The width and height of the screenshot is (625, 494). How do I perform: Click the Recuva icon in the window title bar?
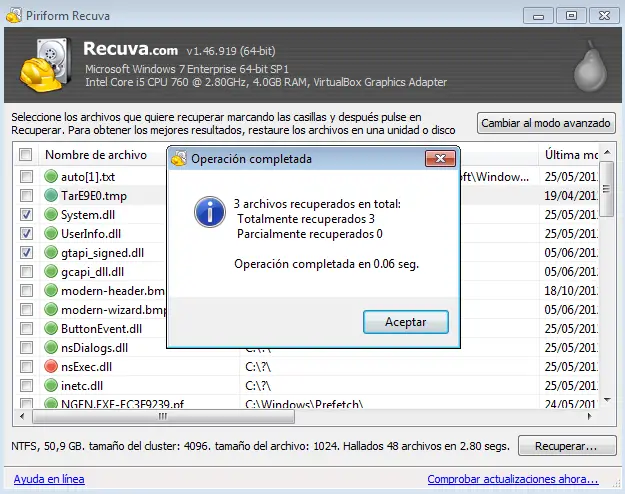click(14, 16)
